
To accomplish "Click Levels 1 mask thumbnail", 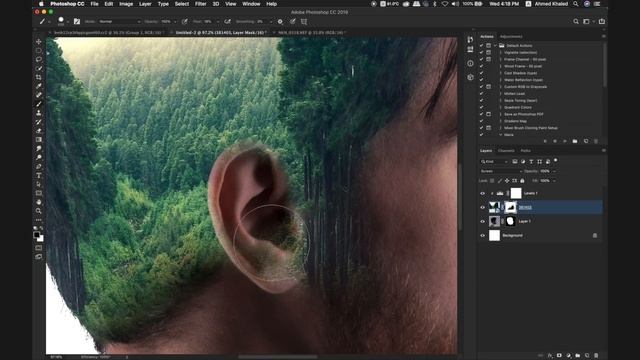I will tap(516, 193).
